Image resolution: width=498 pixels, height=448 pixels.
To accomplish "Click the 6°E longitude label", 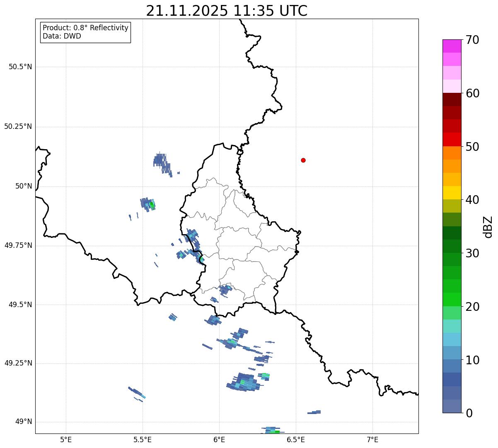I will pos(219,439).
